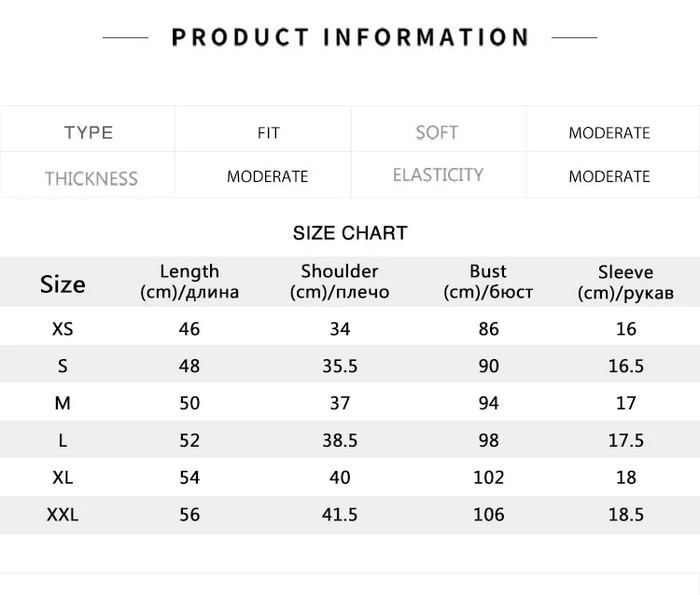Select the MODERATE value beside ELASTICITY
Image resolution: width=700 pixels, height=595 pixels.
click(609, 176)
